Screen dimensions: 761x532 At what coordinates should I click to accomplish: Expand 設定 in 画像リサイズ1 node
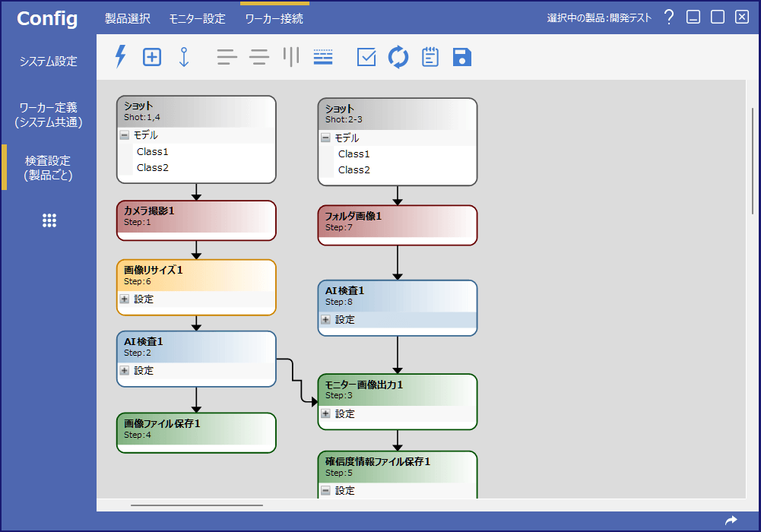pyautogui.click(x=124, y=299)
